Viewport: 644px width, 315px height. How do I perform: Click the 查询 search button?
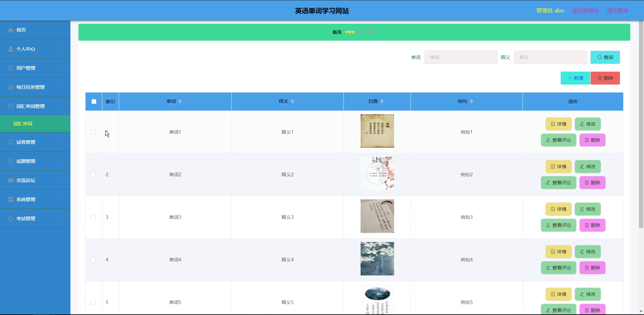click(605, 58)
